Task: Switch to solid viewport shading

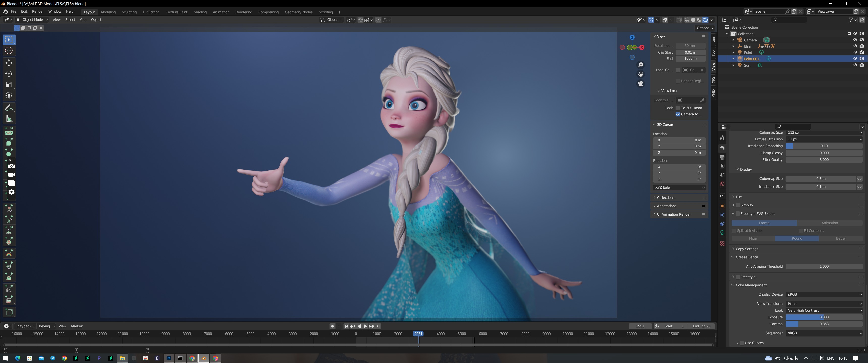Action: click(693, 20)
